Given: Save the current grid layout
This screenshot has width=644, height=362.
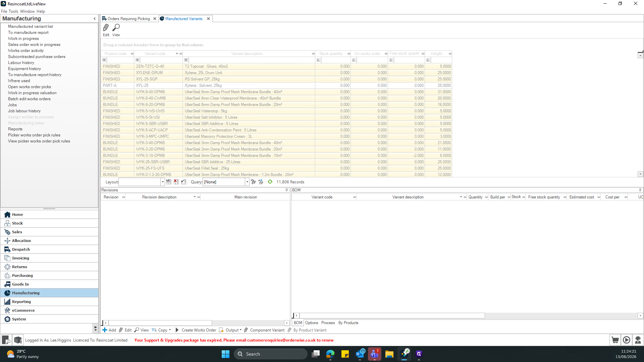Looking at the screenshot, I should tap(169, 182).
